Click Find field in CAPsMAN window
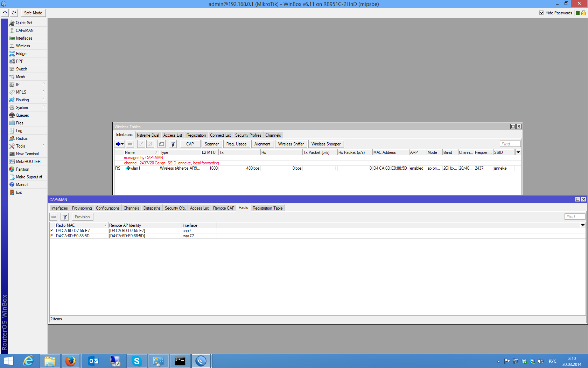588x368 pixels. [x=575, y=217]
